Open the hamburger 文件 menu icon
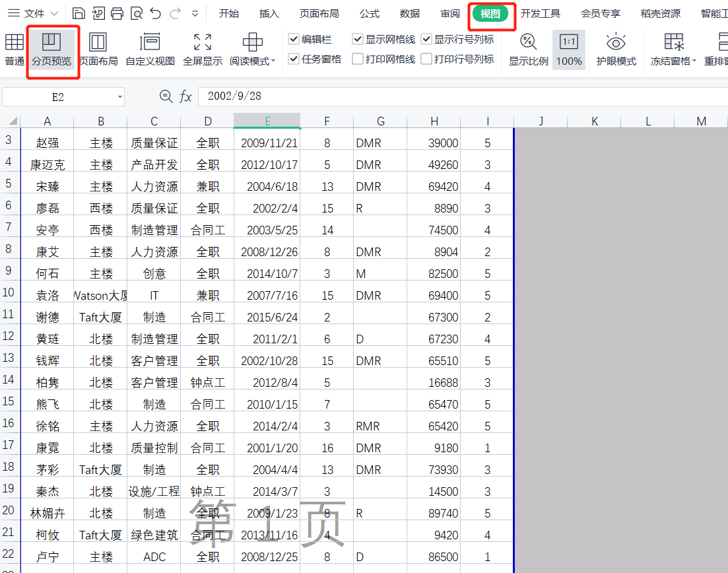 [x=14, y=13]
